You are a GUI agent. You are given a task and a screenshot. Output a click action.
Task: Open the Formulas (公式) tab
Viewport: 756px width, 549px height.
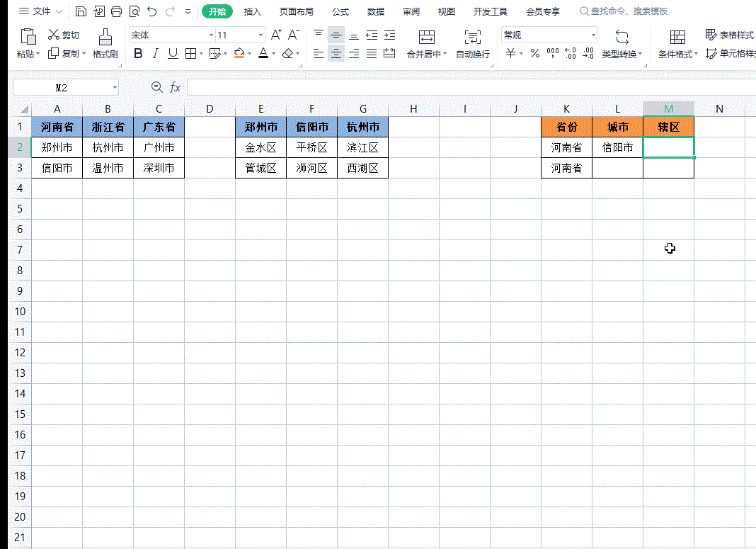340,11
